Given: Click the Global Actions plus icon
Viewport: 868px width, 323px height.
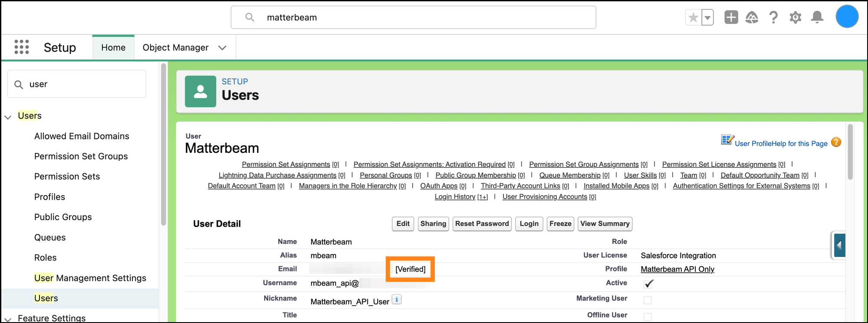Looking at the screenshot, I should (x=731, y=17).
